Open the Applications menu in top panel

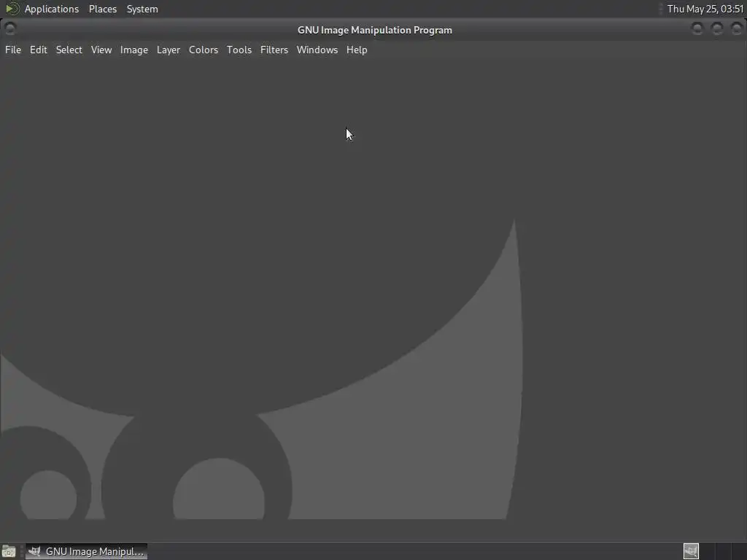click(x=52, y=9)
